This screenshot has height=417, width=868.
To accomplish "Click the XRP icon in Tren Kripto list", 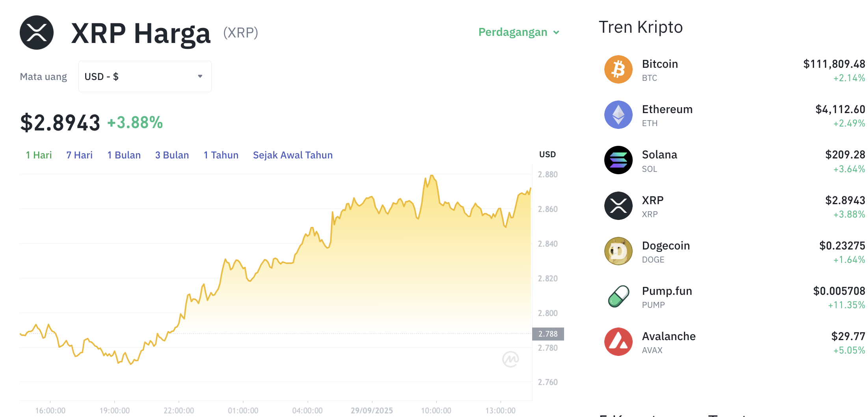I will 618,205.
